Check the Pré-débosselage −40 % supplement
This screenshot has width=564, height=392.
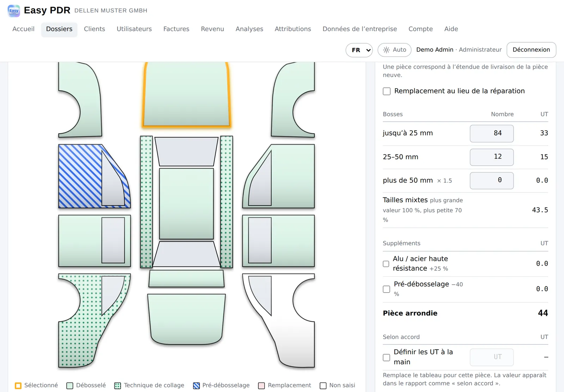click(x=386, y=289)
